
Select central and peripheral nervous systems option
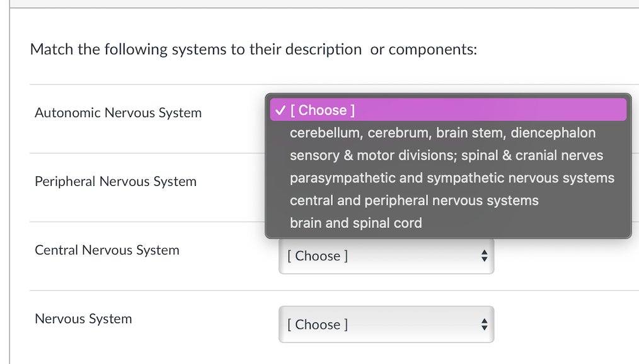(x=413, y=200)
